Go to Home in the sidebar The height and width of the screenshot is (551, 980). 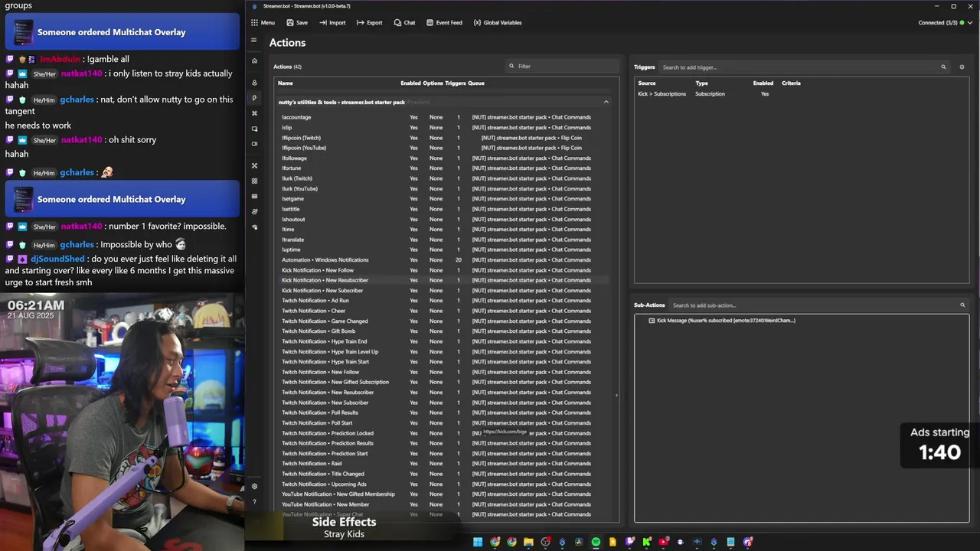[254, 60]
